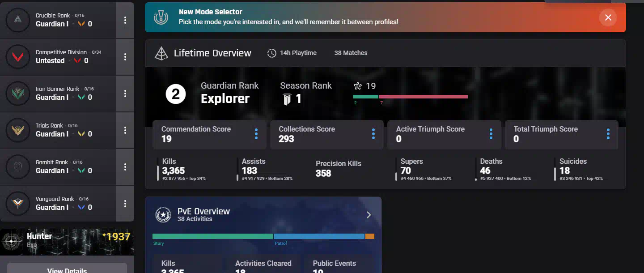Open the Collections Score options menu
Viewport: 644px width, 273px height.
tap(373, 134)
